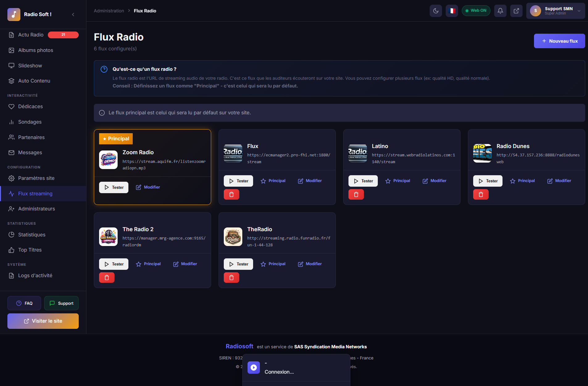Click the Statistiques pie chart icon

(11, 235)
